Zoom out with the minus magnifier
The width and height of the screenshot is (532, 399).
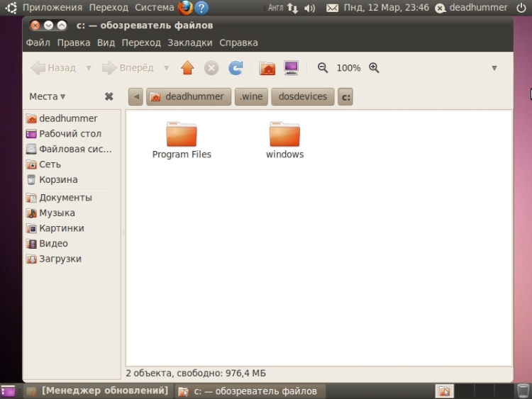[323, 68]
